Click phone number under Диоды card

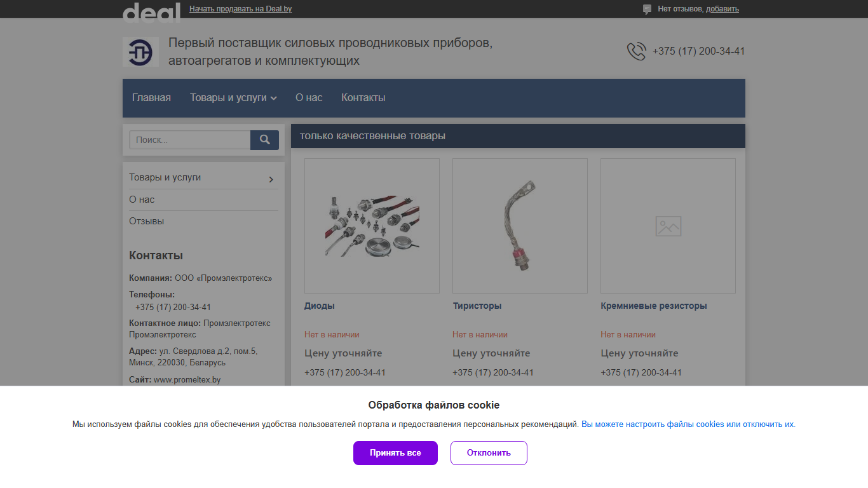pyautogui.click(x=345, y=373)
